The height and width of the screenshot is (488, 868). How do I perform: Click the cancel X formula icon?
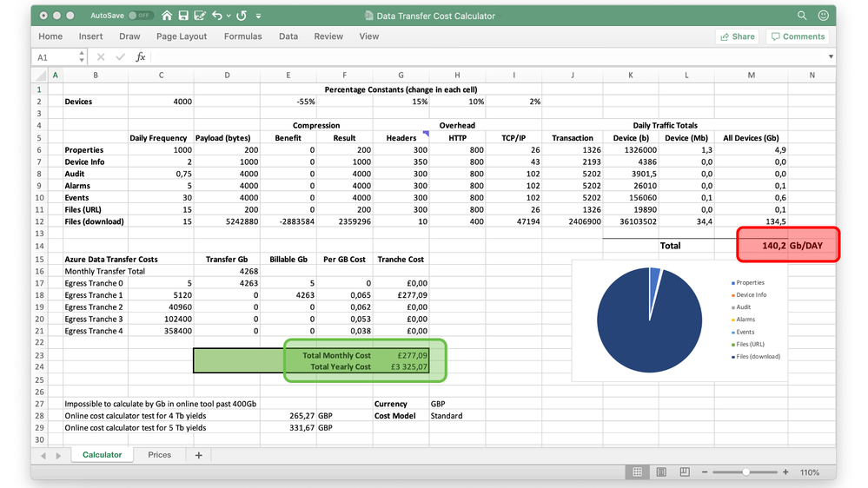pyautogui.click(x=101, y=57)
